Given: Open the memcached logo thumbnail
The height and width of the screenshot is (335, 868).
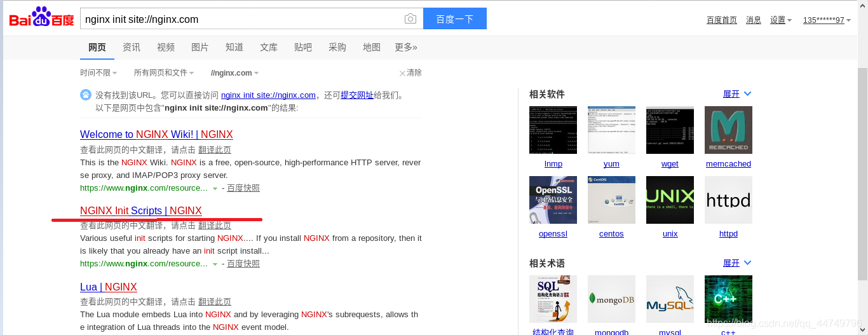Looking at the screenshot, I should coord(728,130).
